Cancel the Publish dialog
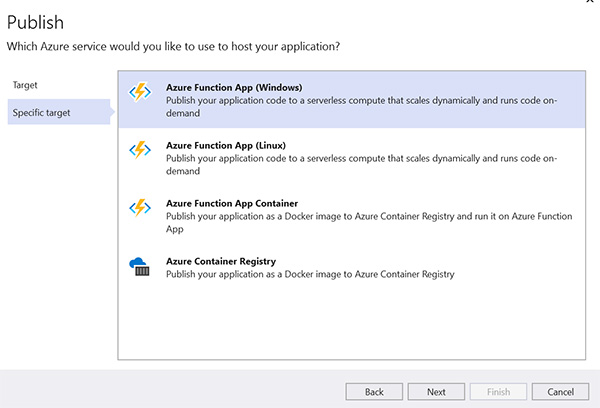 click(x=560, y=392)
